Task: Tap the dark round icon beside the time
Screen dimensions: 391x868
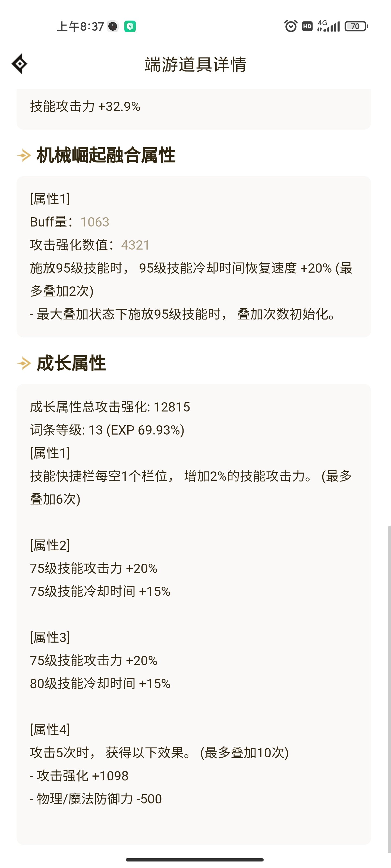Action: tap(113, 26)
